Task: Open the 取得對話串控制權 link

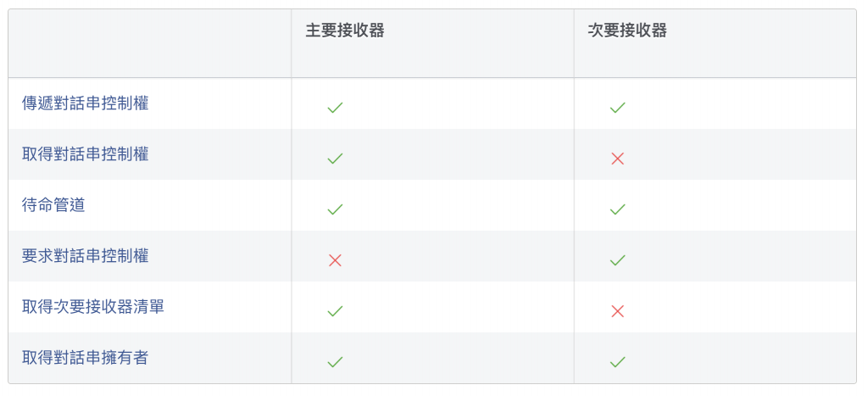Action: [86, 154]
